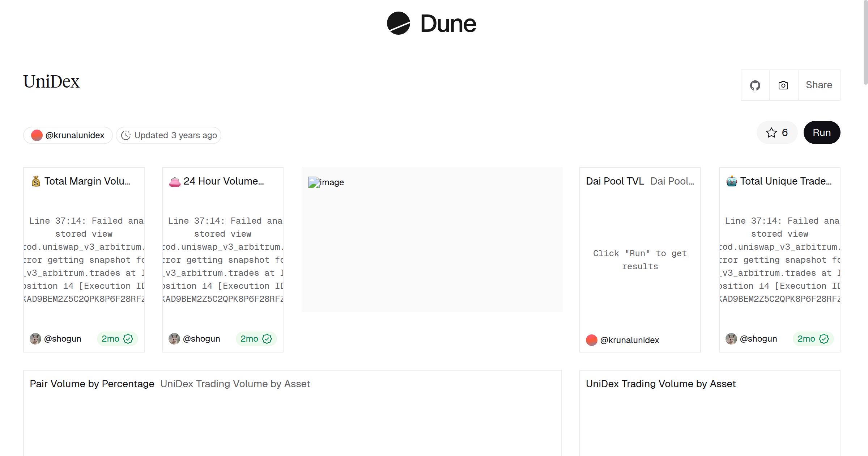Click verified 2mo badge on 24 Hour Volume
This screenshot has height=456, width=868.
coord(256,339)
